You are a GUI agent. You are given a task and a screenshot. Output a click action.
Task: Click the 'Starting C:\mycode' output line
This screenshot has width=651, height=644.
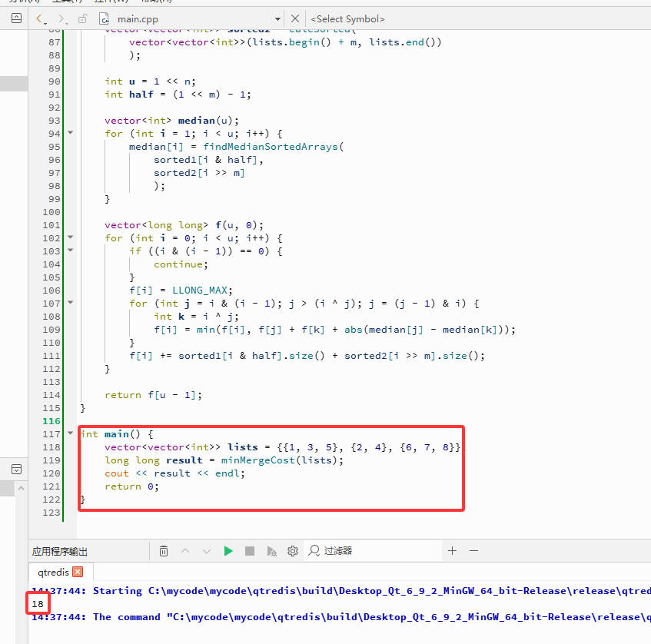341,591
